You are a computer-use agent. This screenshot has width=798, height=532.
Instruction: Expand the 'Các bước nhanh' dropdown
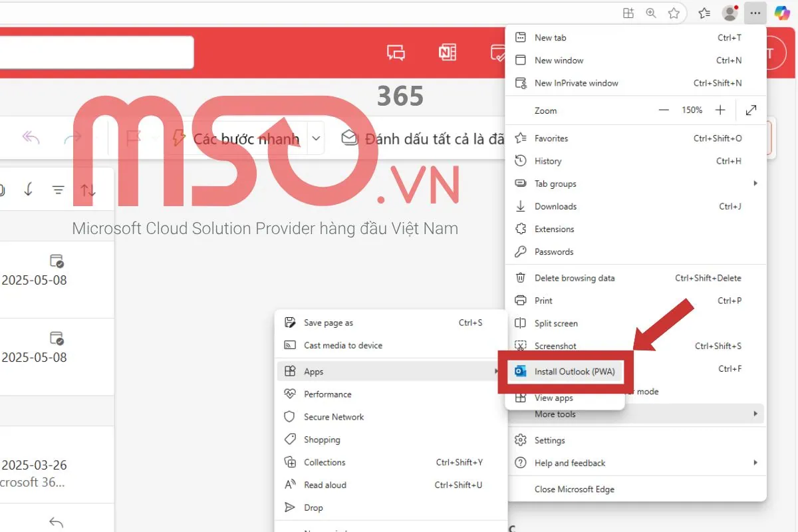[316, 138]
